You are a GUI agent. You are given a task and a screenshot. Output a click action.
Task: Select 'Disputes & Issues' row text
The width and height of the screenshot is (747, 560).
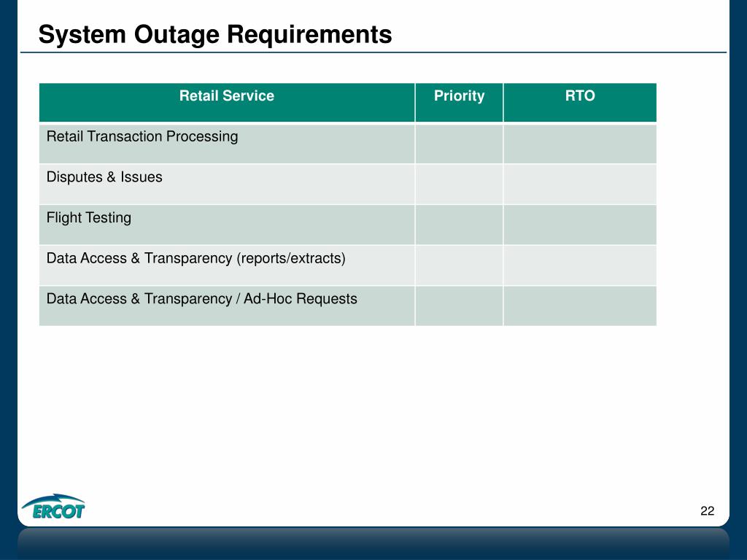(104, 177)
